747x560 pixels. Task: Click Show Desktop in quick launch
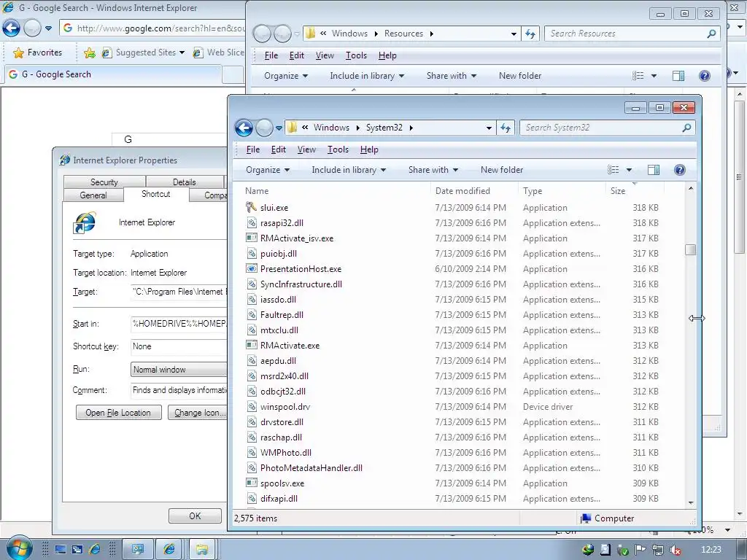pyautogui.click(x=61, y=550)
